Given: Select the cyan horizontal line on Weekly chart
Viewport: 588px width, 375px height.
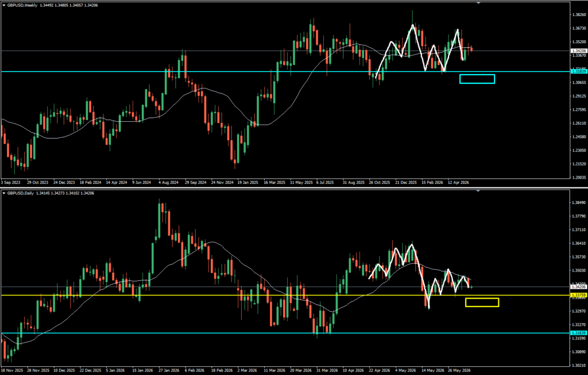Looking at the screenshot, I should [285, 71].
